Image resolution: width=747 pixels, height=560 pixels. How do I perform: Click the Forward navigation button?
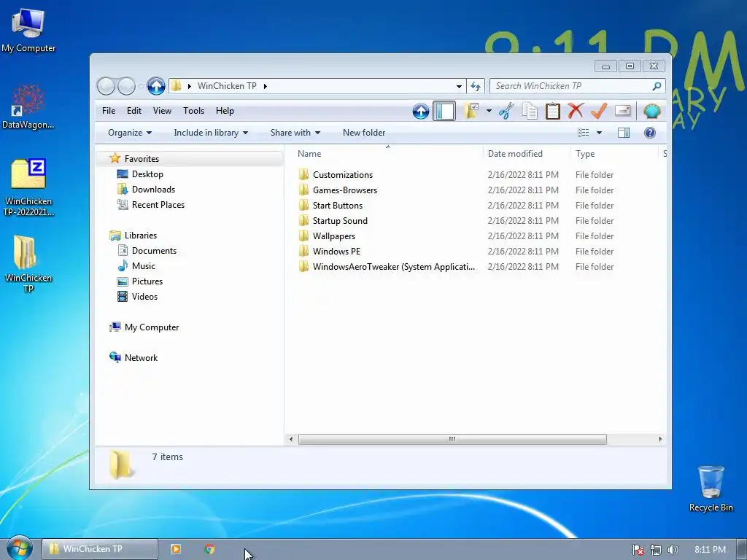point(126,86)
